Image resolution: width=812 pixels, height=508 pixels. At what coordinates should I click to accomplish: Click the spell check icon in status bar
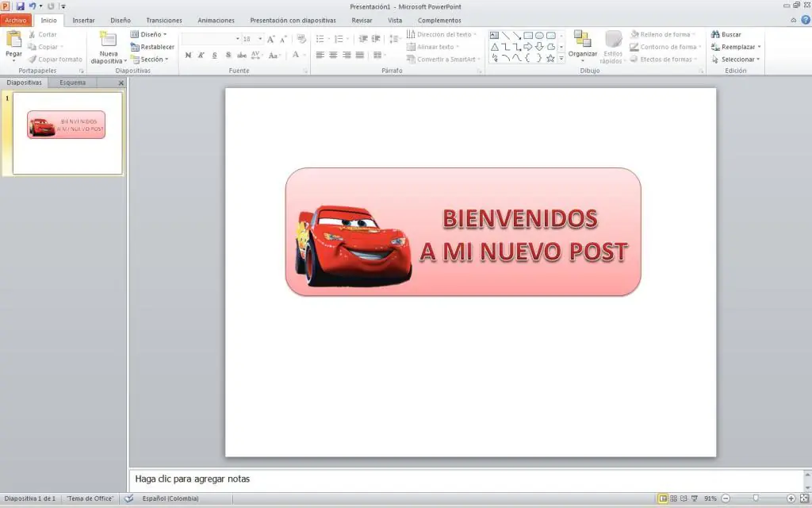tap(128, 498)
